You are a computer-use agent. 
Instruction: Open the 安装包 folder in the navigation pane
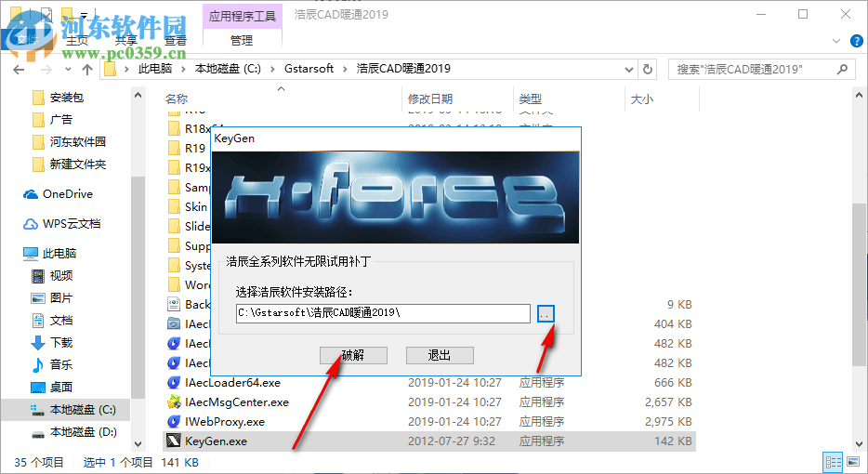point(66,98)
